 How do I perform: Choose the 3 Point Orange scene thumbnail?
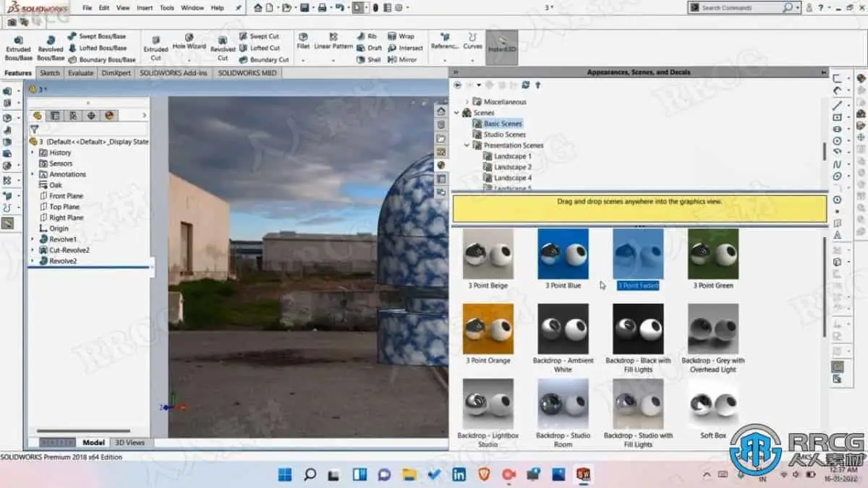[488, 329]
